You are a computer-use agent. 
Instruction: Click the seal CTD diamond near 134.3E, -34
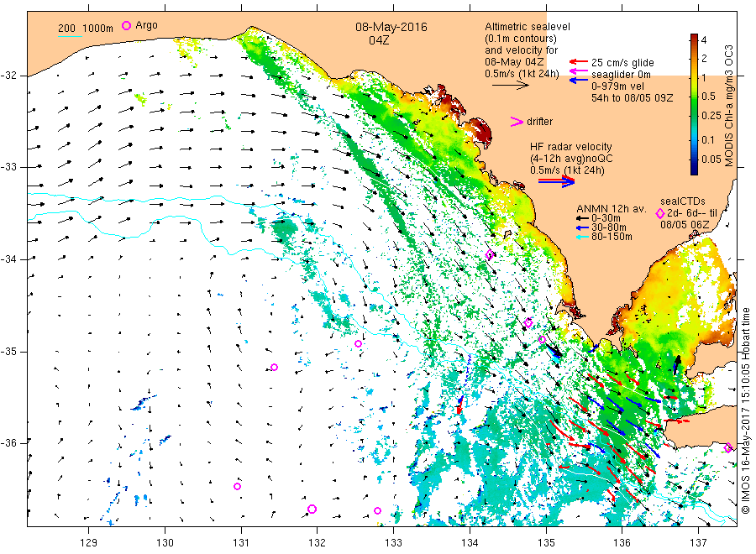[490, 255]
